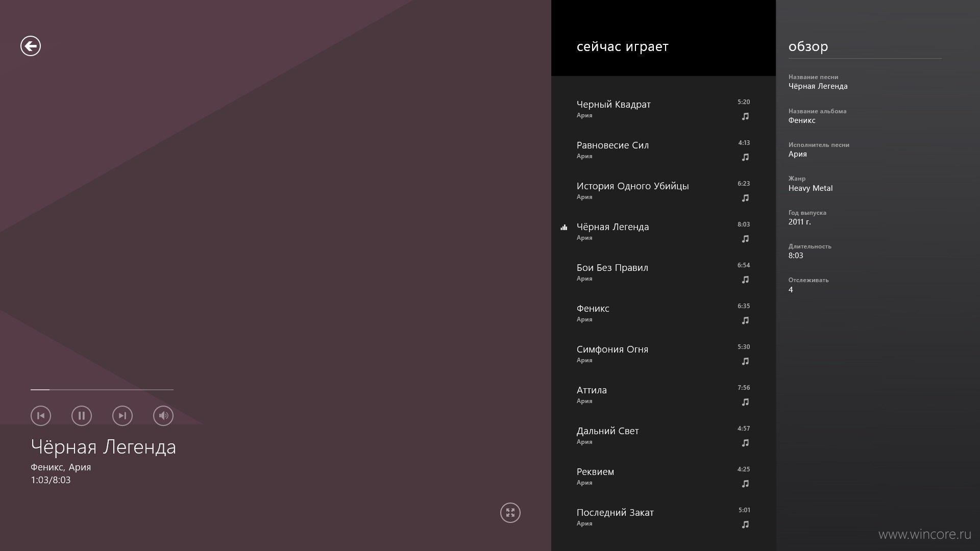Click the duration value 8:03 in обзор
Viewport: 980px width, 551px height.
point(796,256)
